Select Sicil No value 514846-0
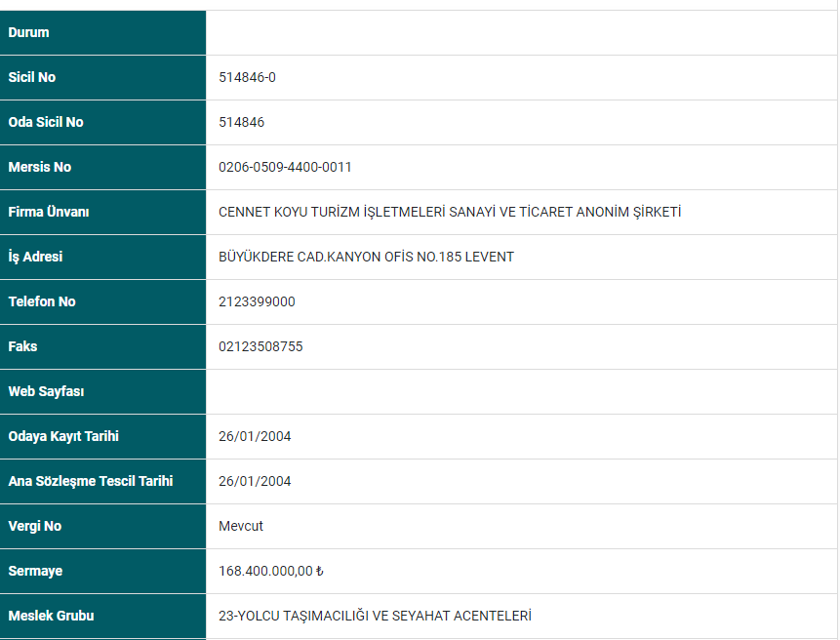 pyautogui.click(x=247, y=77)
